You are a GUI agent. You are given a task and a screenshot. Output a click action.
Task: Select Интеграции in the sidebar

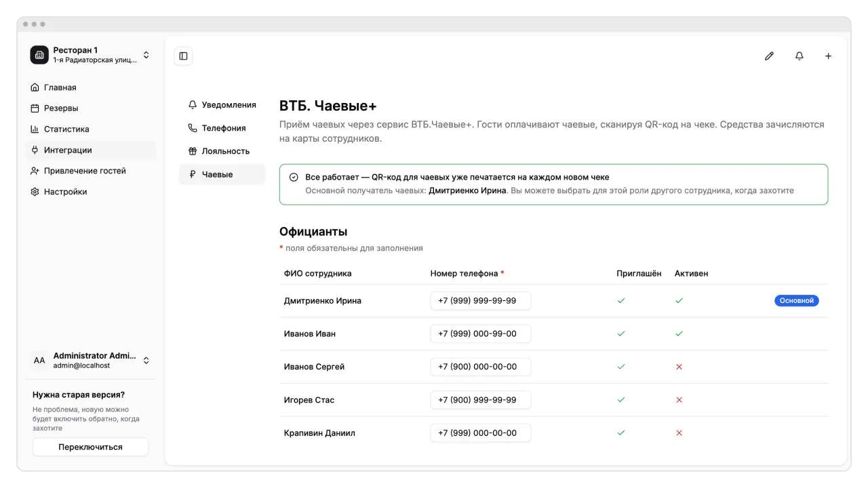click(x=91, y=150)
